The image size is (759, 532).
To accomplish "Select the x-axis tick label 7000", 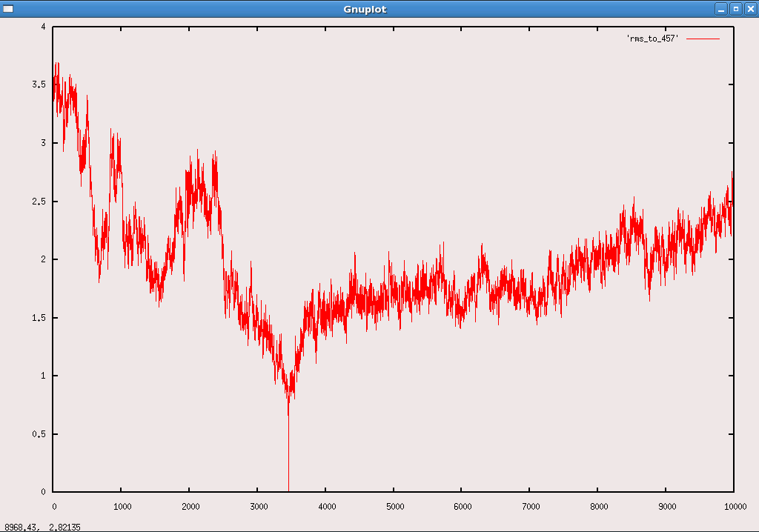I will tap(530, 507).
